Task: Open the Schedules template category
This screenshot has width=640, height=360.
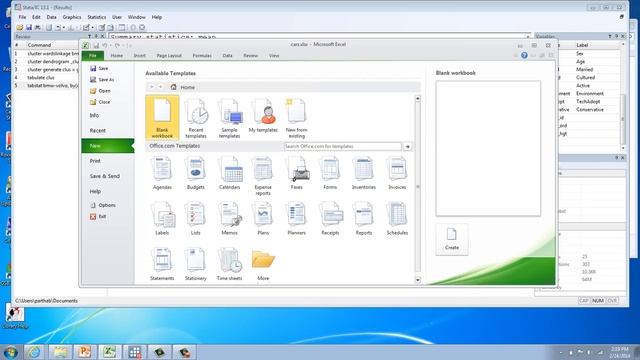Action: point(397,219)
